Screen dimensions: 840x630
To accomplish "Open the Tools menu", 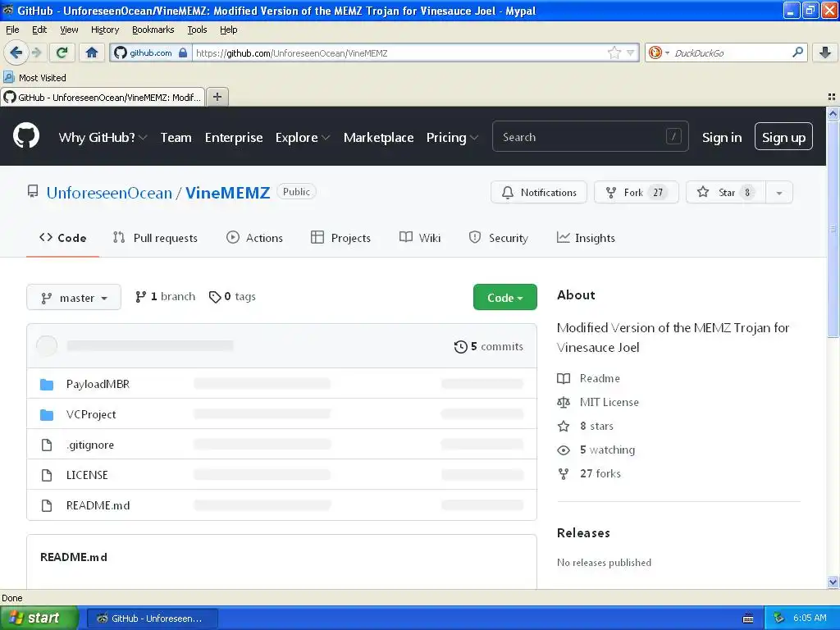I will (x=197, y=30).
